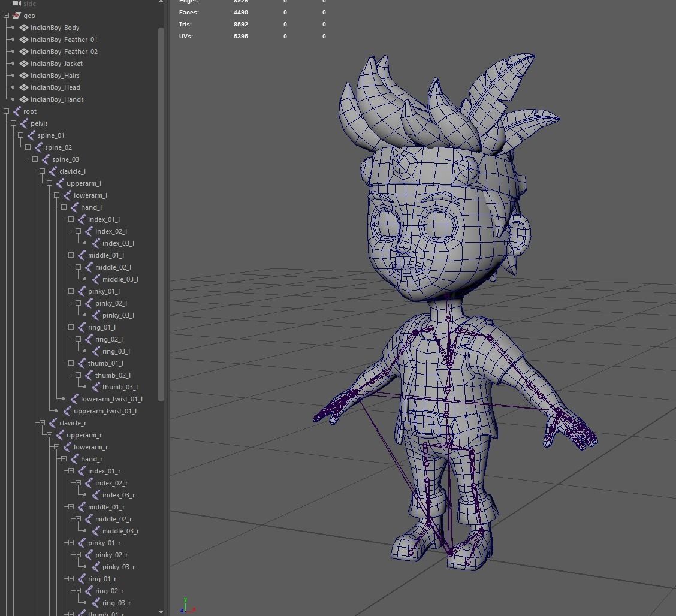Select the pinky_03_l joint
Screen dimensions: 676x616
click(x=118, y=316)
